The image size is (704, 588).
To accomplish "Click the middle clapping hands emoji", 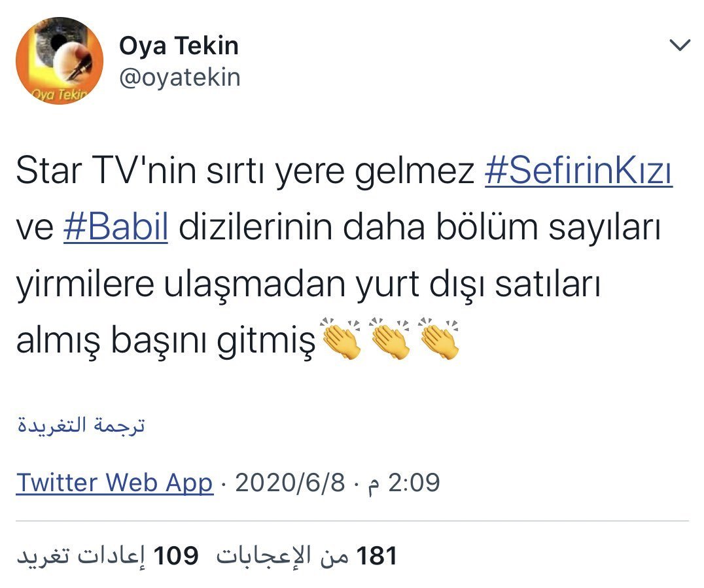I will click(390, 338).
